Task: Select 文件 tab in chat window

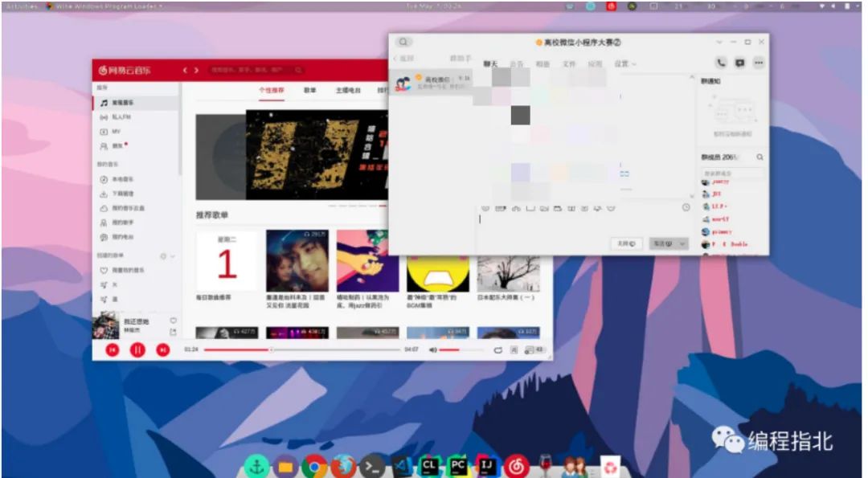Action: [x=569, y=64]
